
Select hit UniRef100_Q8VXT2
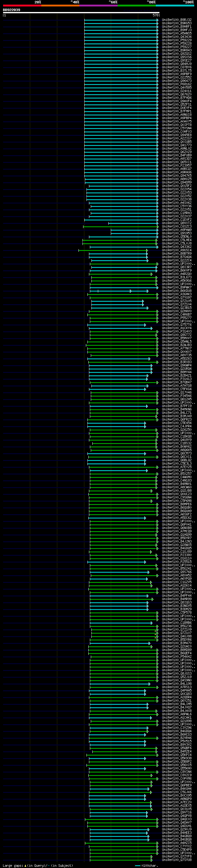177,223
